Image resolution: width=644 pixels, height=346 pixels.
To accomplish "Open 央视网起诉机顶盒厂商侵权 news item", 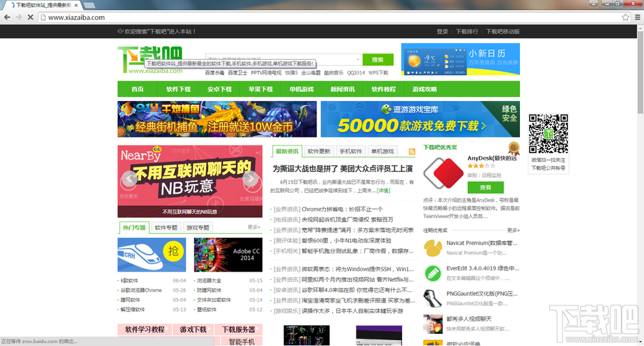I will pos(348,219).
